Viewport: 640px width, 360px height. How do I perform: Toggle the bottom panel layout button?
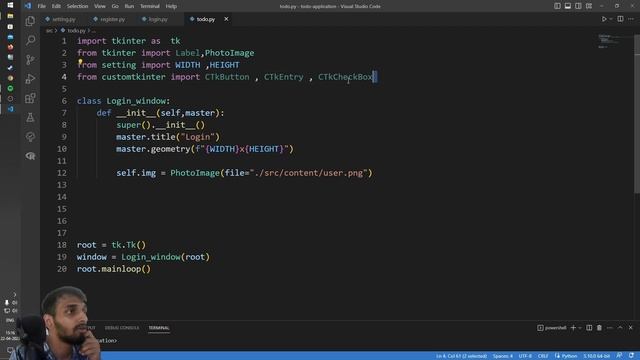tap(568, 6)
